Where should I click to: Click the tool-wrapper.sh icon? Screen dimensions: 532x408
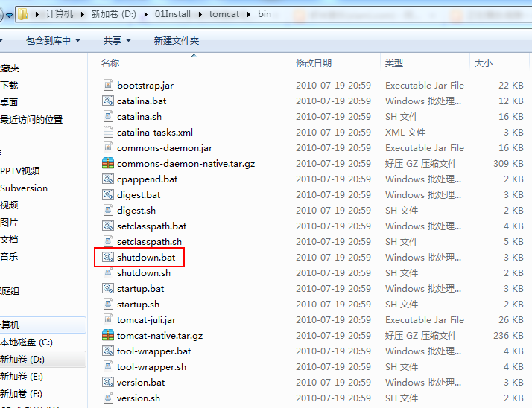108,366
